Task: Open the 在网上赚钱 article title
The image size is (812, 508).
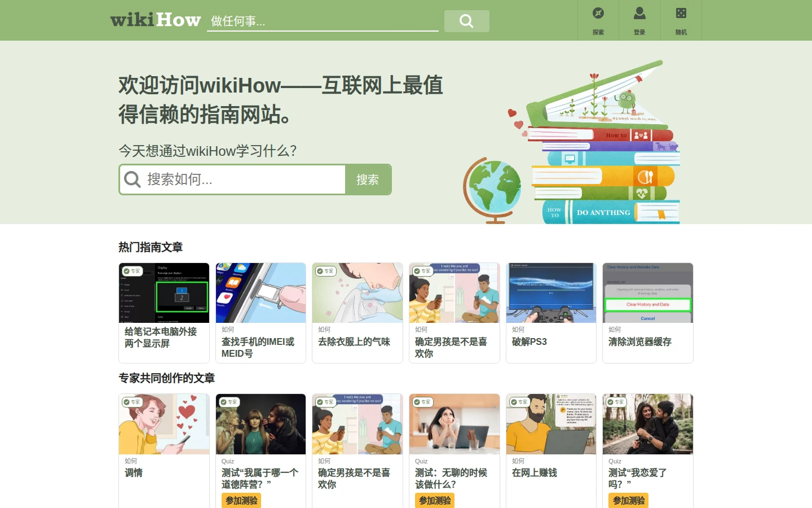Action: click(535, 472)
